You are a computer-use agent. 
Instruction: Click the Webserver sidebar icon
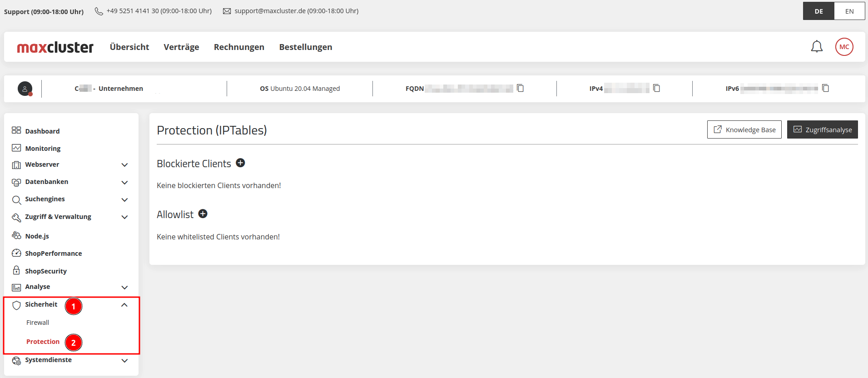pyautogui.click(x=16, y=165)
